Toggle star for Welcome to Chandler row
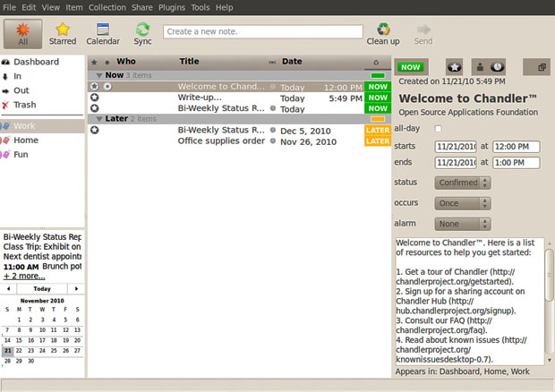The image size is (555, 392). click(x=95, y=86)
